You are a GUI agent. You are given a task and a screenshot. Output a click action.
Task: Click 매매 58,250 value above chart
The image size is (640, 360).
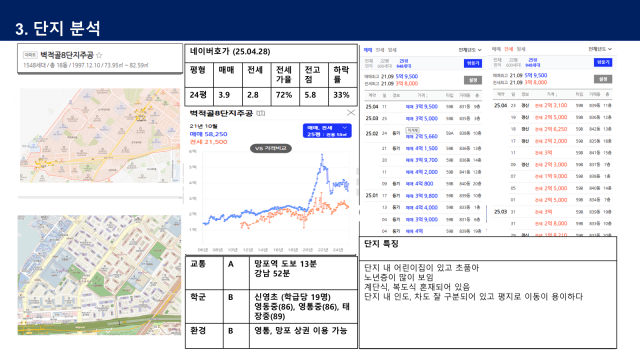[209, 134]
